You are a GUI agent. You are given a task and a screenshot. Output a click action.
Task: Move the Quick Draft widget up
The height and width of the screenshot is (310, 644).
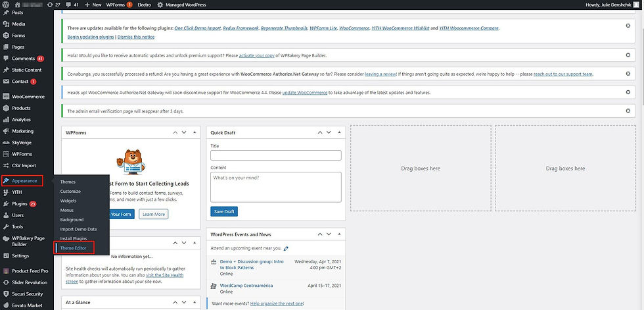click(x=320, y=132)
